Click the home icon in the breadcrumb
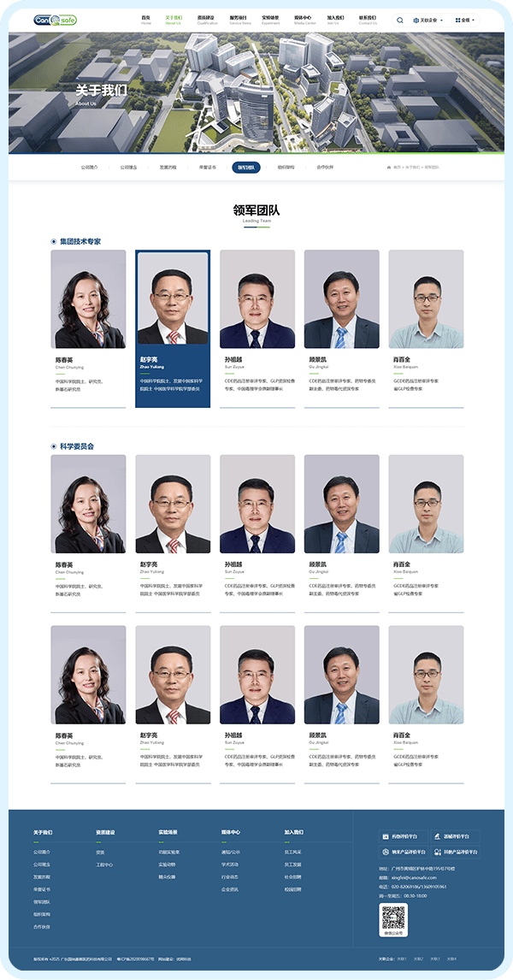 pos(389,168)
